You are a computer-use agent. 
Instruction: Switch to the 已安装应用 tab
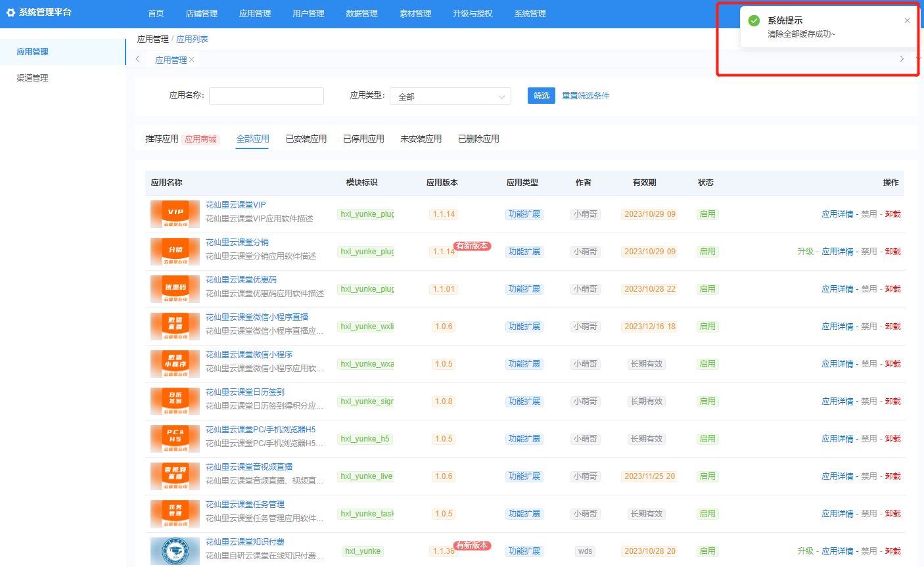coord(306,139)
